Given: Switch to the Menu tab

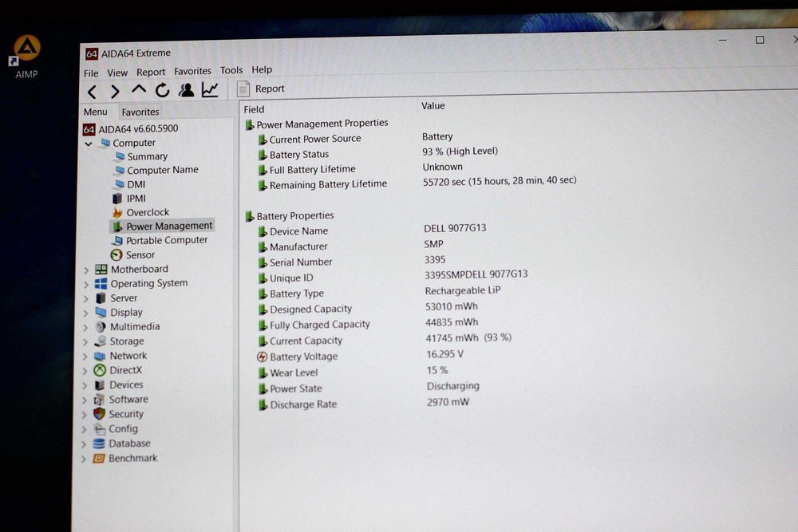Looking at the screenshot, I should click(x=96, y=112).
